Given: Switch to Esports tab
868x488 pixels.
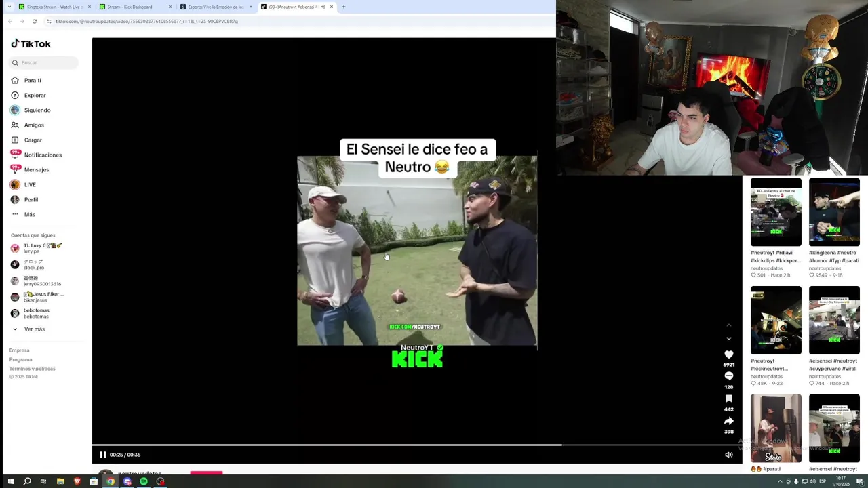Looking at the screenshot, I should [214, 7].
